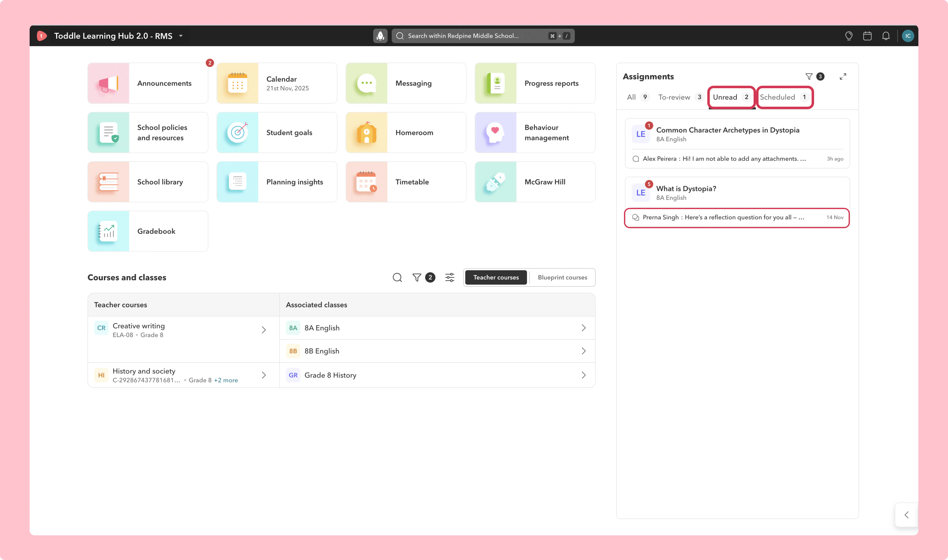Search courses with the magnifier icon
The height and width of the screenshot is (560, 948).
(x=397, y=278)
